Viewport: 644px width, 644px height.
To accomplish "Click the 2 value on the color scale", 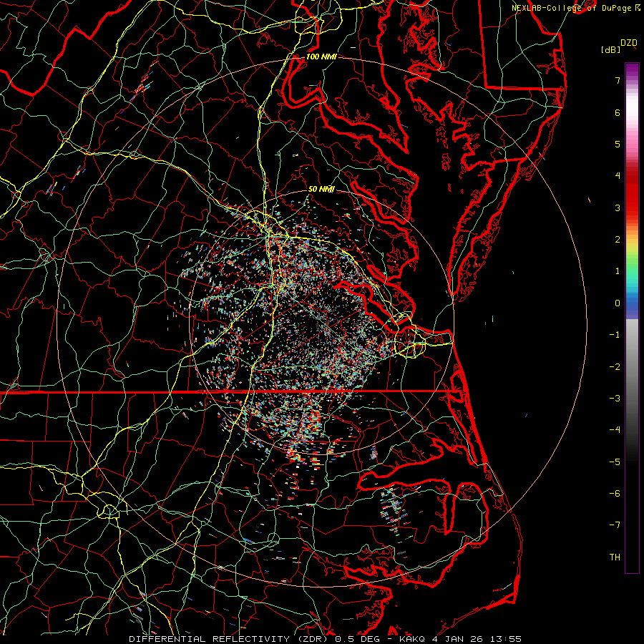I will pyautogui.click(x=618, y=240).
